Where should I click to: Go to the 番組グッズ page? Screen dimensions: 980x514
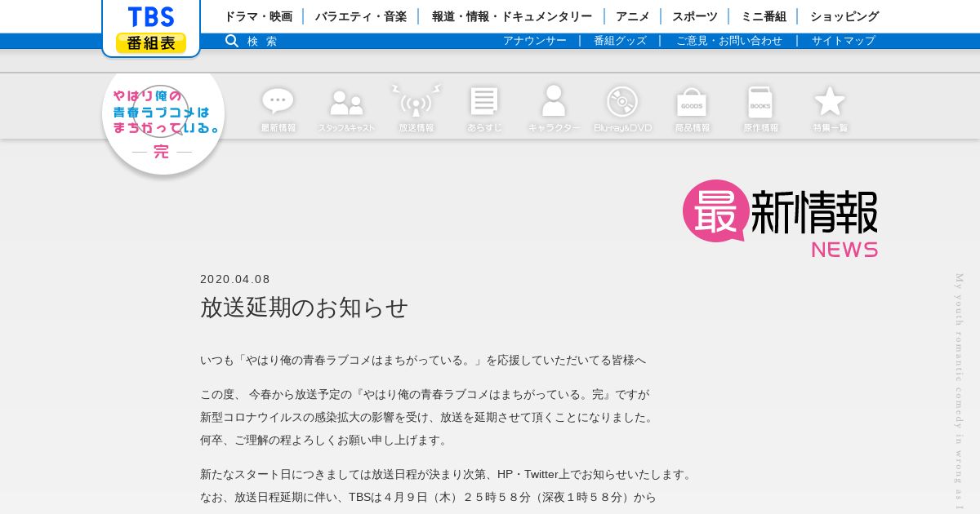620,41
